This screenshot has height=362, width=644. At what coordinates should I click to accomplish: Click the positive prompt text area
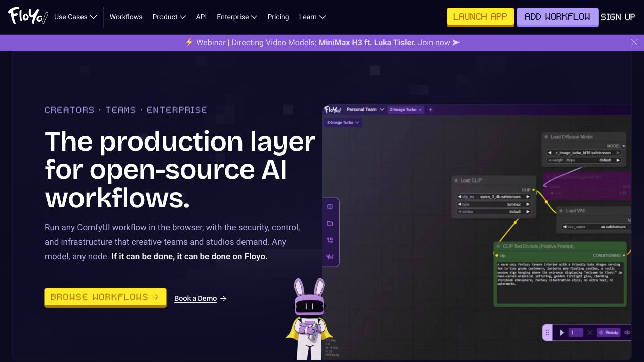(560, 283)
